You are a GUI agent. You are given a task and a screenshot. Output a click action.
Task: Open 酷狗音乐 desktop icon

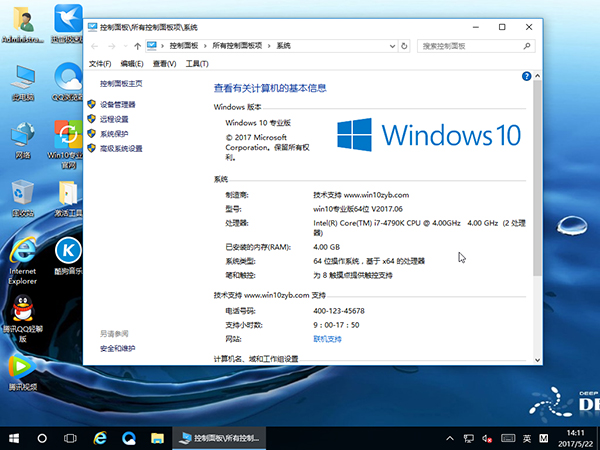coord(67,256)
